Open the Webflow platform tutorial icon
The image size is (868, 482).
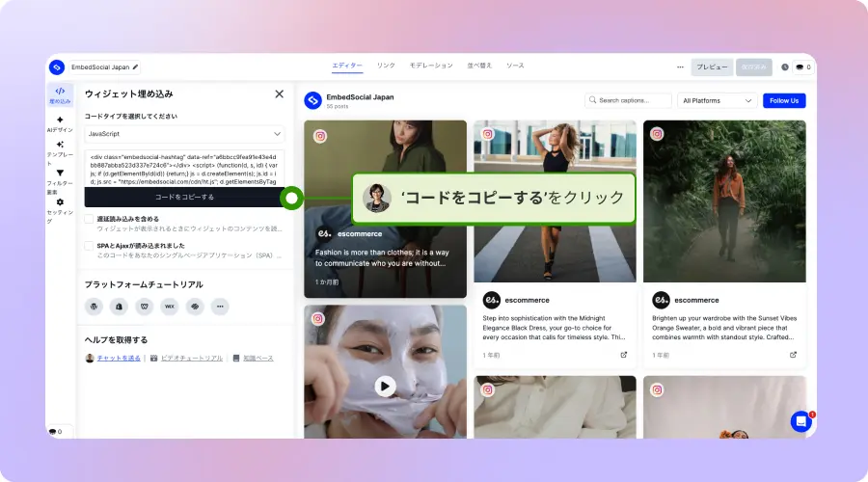[145, 306]
